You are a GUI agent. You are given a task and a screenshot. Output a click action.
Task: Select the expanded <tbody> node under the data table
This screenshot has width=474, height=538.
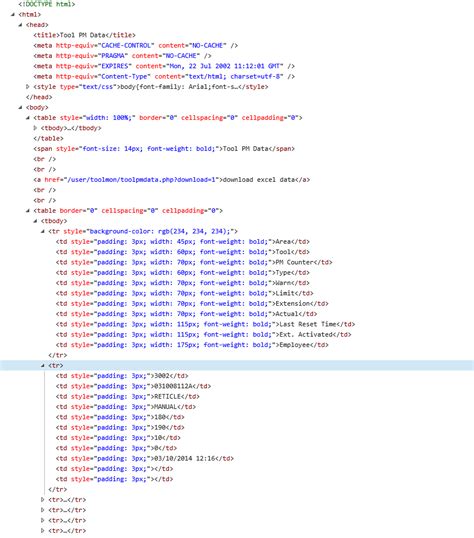click(54, 221)
